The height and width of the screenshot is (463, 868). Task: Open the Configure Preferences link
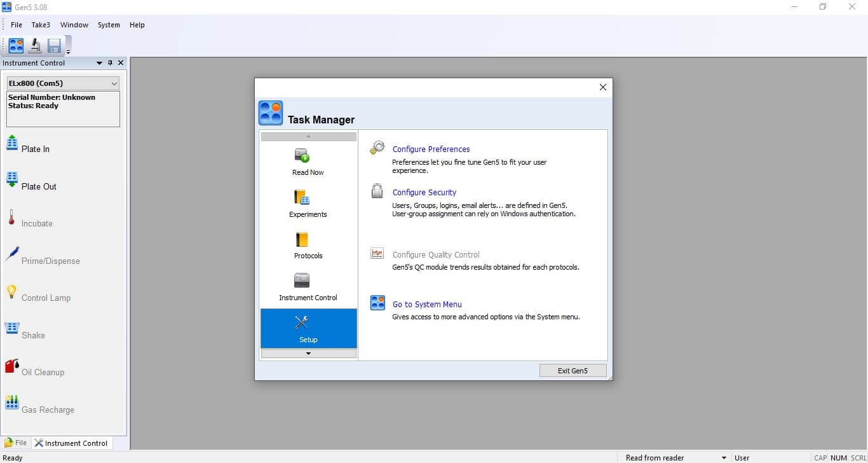click(431, 149)
